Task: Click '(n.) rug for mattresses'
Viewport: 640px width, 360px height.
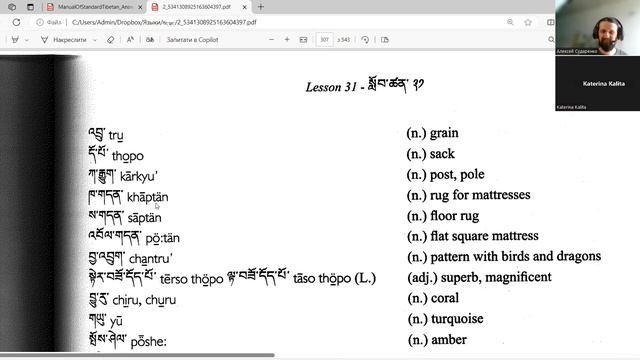Action: (x=468, y=195)
